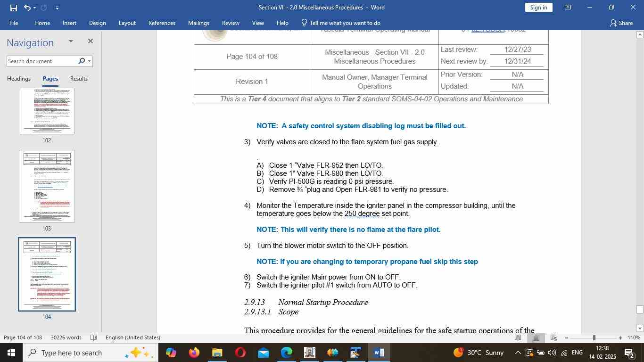Click the 'Revision 1' header cell

(x=252, y=82)
